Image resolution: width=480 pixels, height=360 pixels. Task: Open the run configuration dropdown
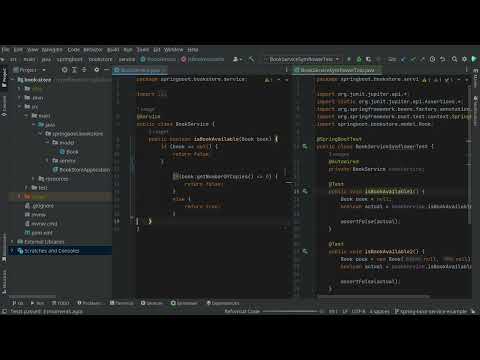pyautogui.click(x=304, y=59)
